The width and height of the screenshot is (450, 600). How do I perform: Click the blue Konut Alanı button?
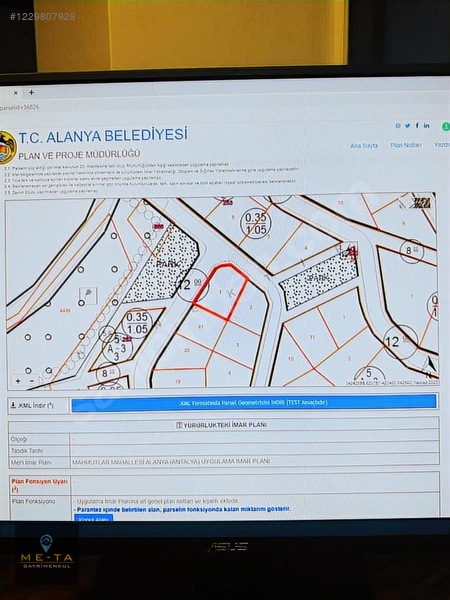[x=94, y=518]
